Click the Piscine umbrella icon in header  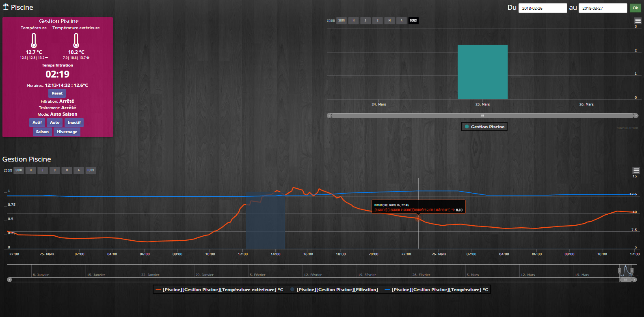point(6,7)
